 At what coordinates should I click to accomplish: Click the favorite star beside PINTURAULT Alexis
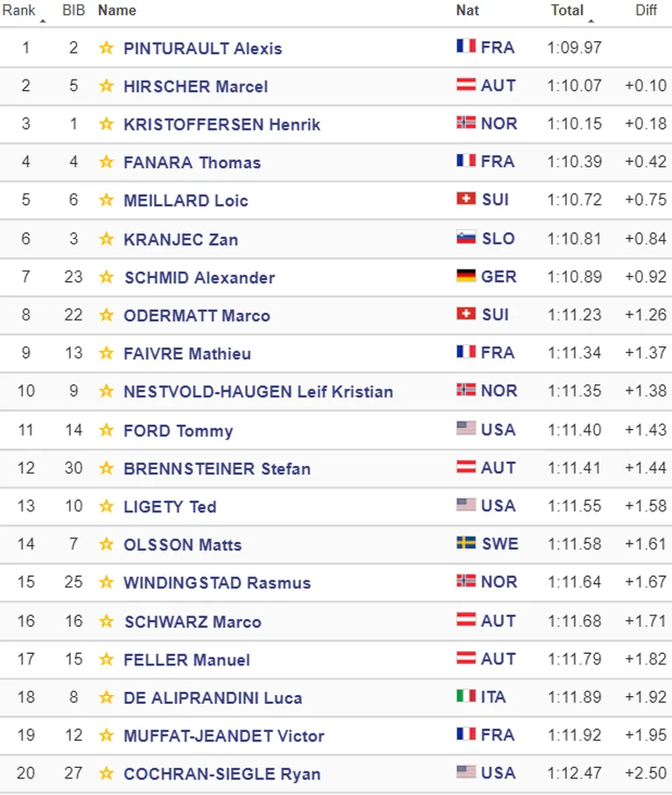pos(107,47)
